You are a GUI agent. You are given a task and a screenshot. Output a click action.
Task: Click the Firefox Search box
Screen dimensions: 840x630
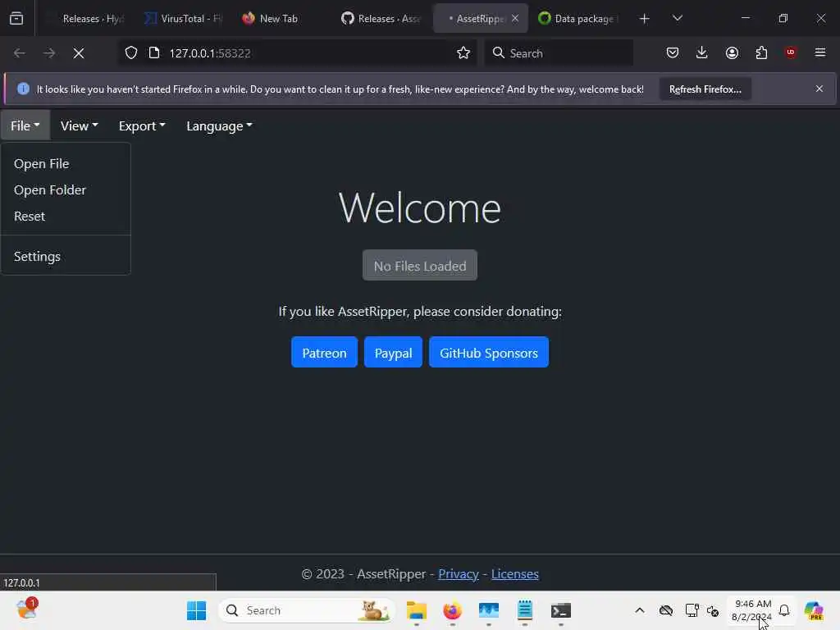(x=558, y=53)
